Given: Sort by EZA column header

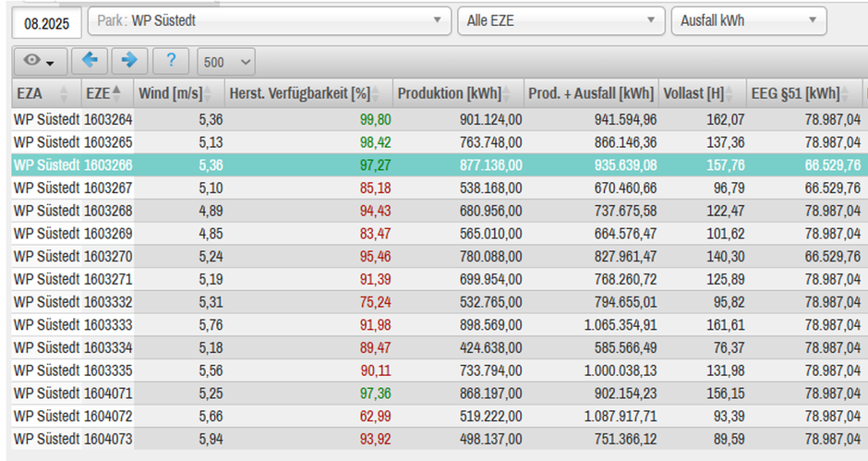Looking at the screenshot, I should click(x=46, y=93).
